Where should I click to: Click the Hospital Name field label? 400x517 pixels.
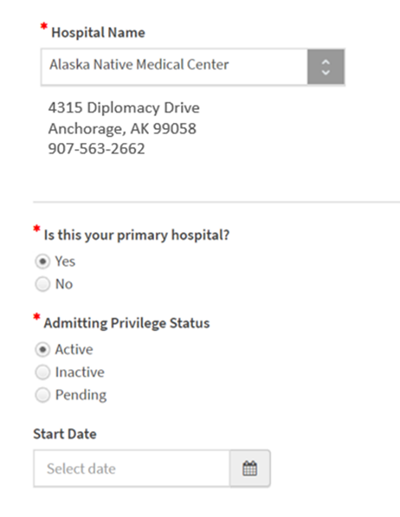(x=98, y=33)
